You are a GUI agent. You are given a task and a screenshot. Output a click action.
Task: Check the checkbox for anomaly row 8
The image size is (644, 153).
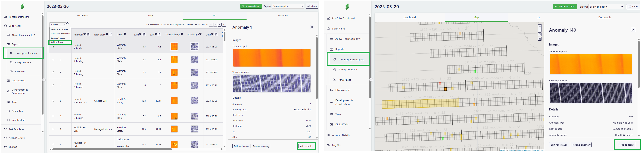tap(54, 145)
